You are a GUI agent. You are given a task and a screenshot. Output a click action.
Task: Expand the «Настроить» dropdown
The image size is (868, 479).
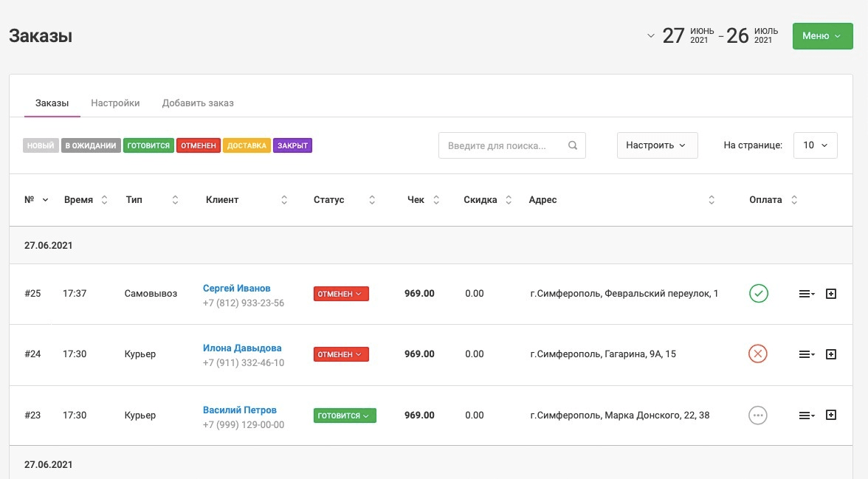[656, 145]
